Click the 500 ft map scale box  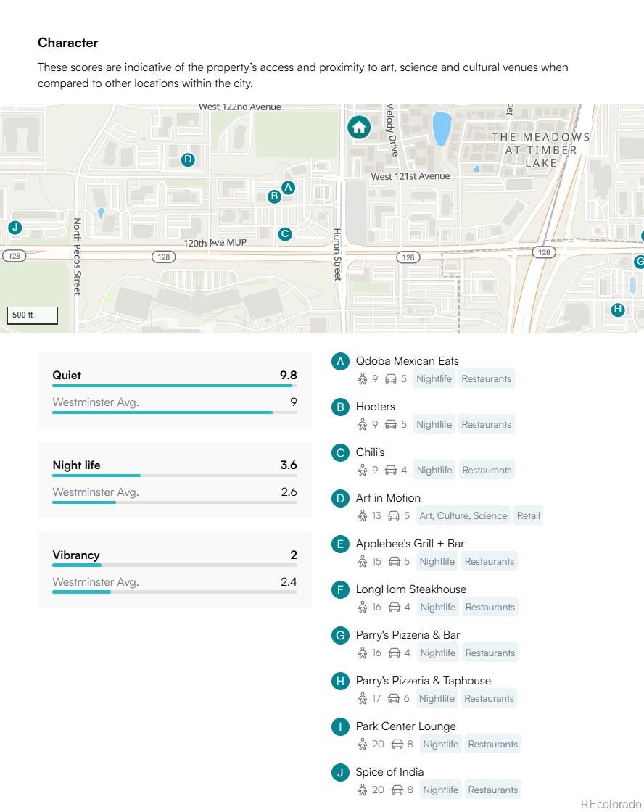click(x=32, y=315)
